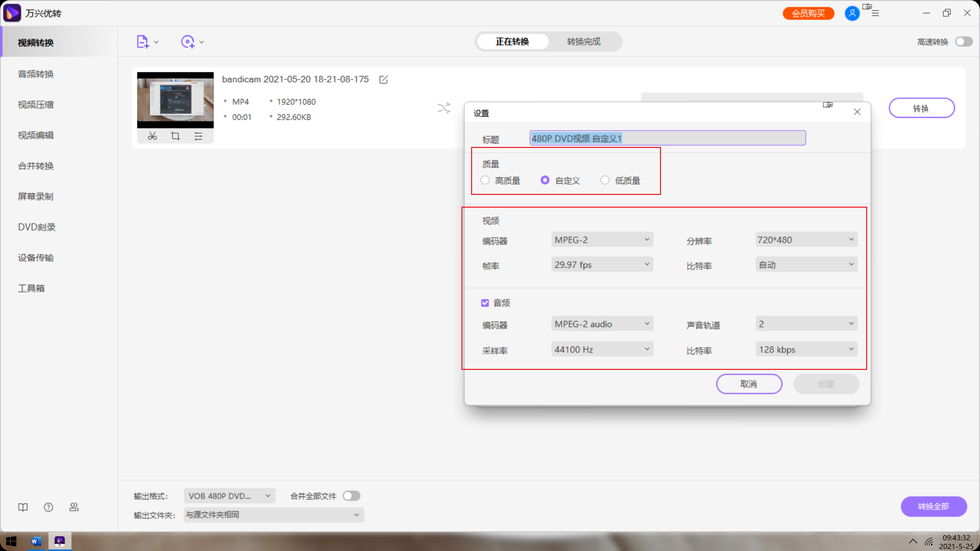Expand the 分辨率 720*480 dropdown
980x551 pixels.
click(806, 239)
